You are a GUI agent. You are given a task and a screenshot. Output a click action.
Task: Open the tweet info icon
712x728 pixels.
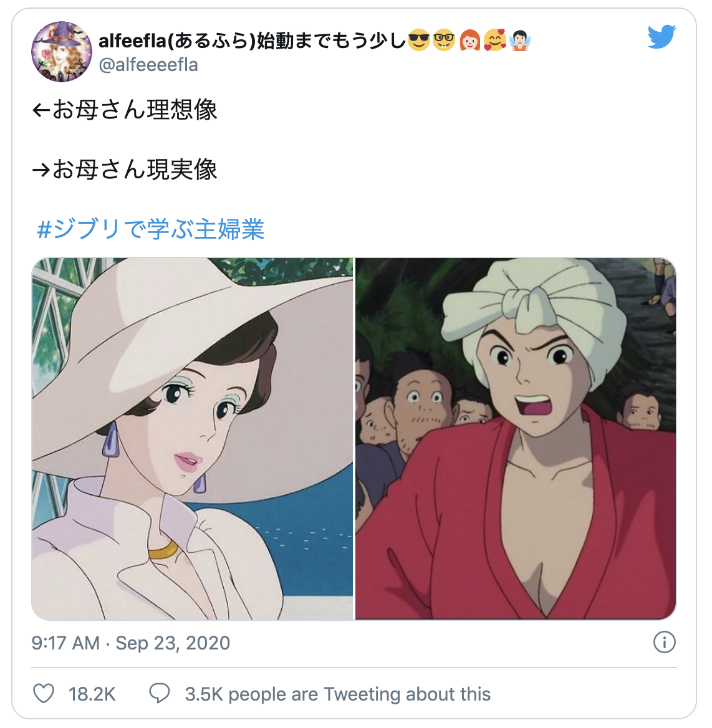[x=664, y=643]
